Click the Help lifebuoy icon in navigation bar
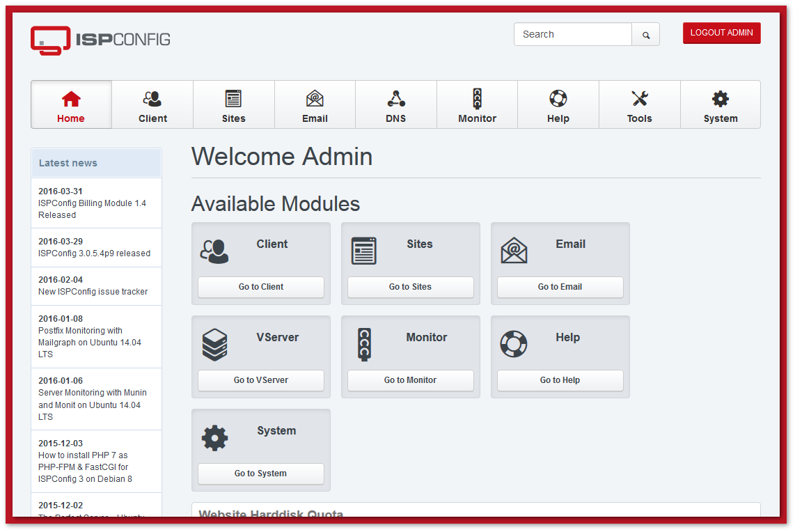 coord(558,99)
